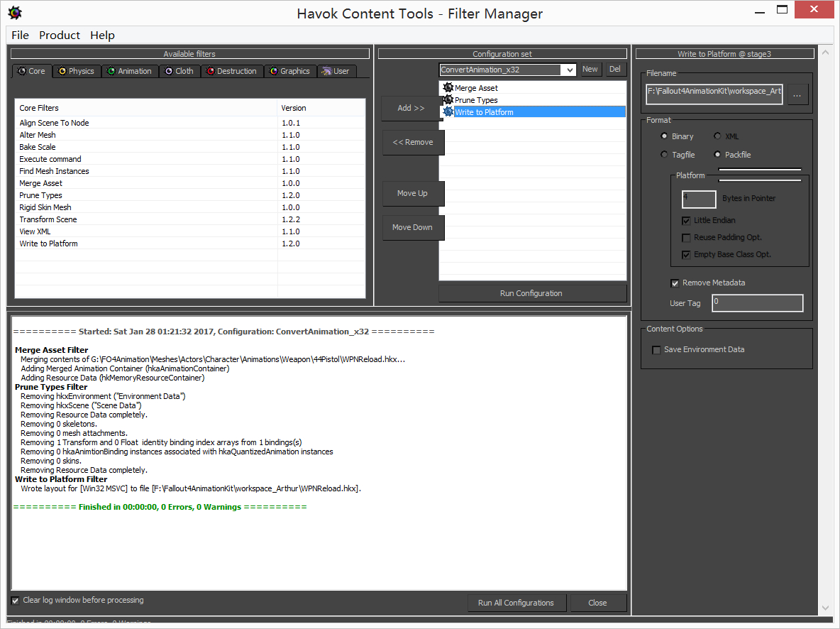Click the Close button at bottom

[x=598, y=603]
